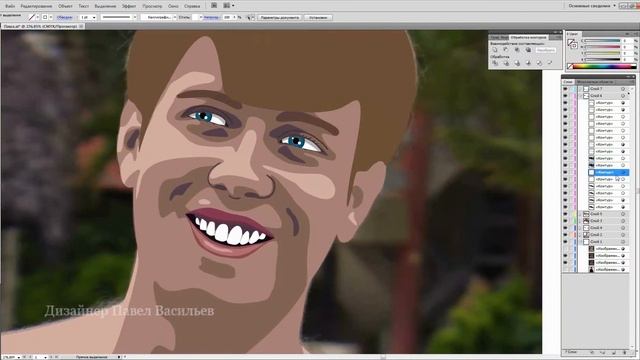Open the brush definition dropdown with Каллиграф
Screen dimensions: 640x360
click(174, 17)
